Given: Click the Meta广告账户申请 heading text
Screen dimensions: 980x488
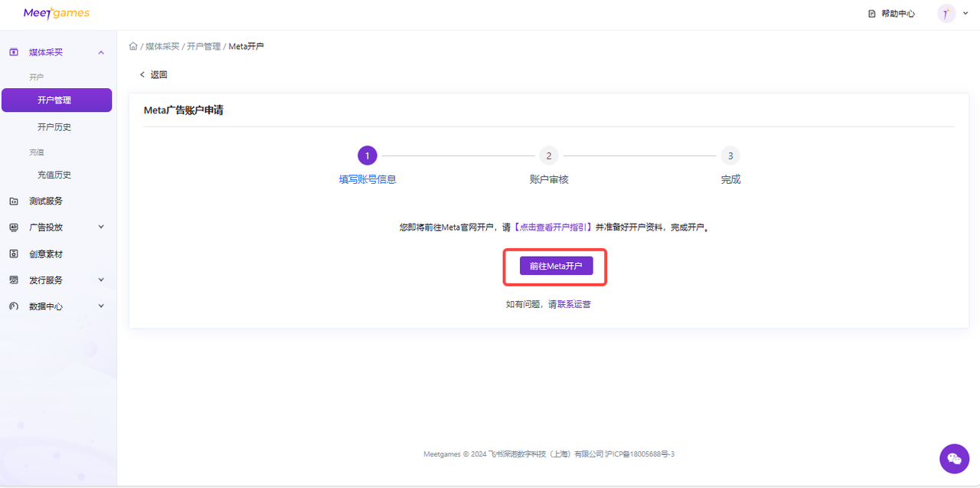Looking at the screenshot, I should point(184,110).
